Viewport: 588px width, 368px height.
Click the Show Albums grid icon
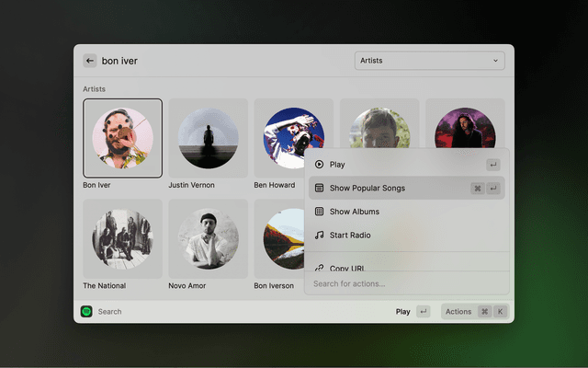click(x=319, y=212)
